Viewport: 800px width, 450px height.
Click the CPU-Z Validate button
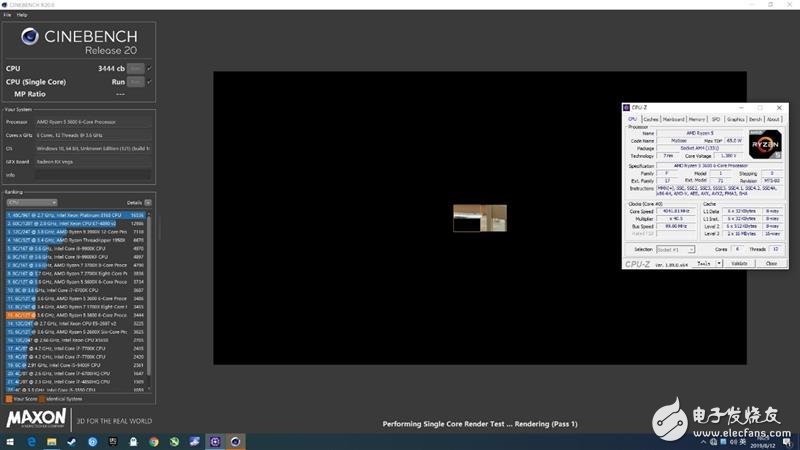[x=739, y=263]
